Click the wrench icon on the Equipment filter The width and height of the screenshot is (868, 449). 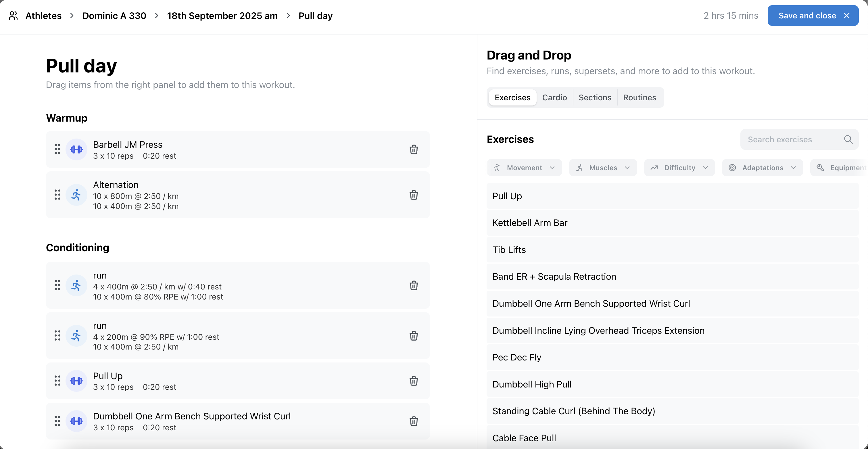coord(820,168)
